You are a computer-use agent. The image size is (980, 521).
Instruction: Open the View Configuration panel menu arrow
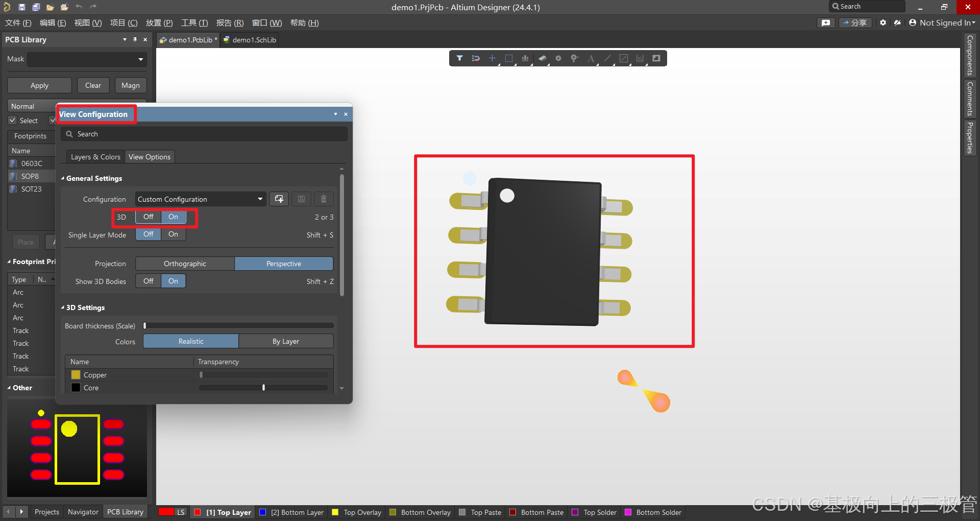[x=335, y=114]
